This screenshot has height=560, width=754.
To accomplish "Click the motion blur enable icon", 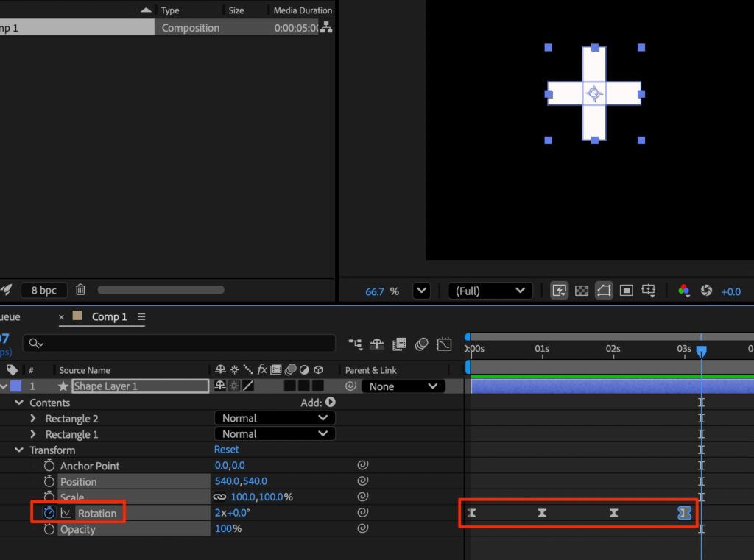I will pyautogui.click(x=422, y=344).
